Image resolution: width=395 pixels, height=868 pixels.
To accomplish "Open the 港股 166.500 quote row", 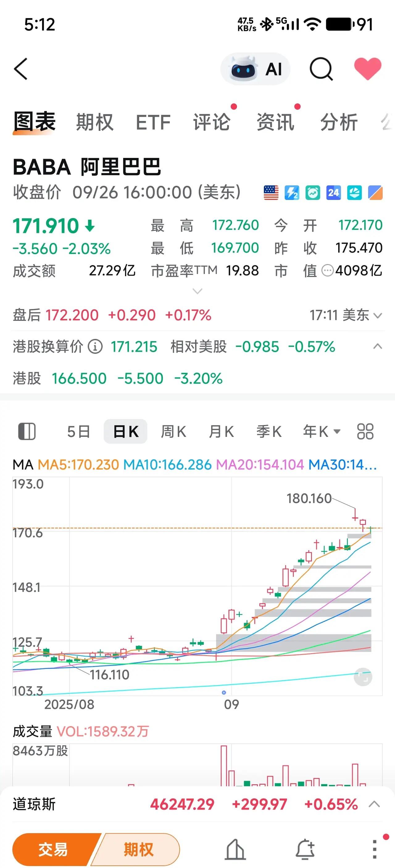I will click(197, 378).
